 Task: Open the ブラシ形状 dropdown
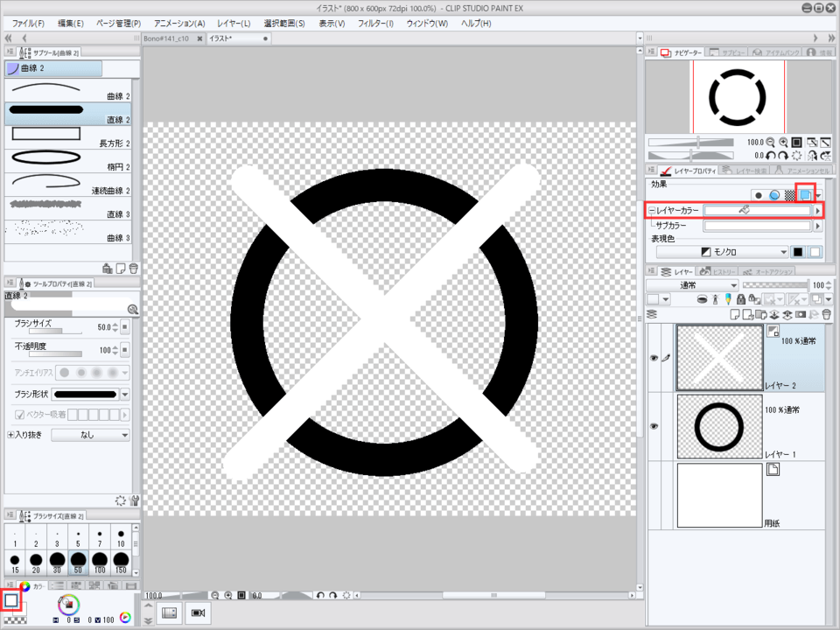tap(122, 394)
